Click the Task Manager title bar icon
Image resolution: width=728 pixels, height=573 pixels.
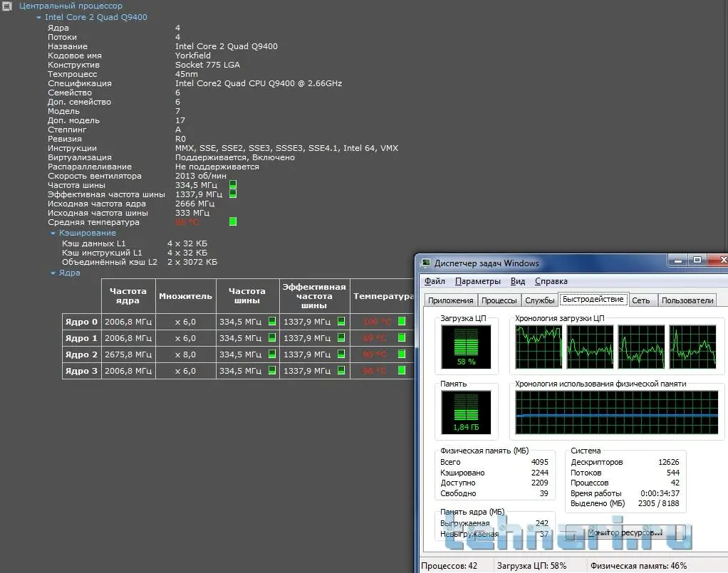coord(426,263)
